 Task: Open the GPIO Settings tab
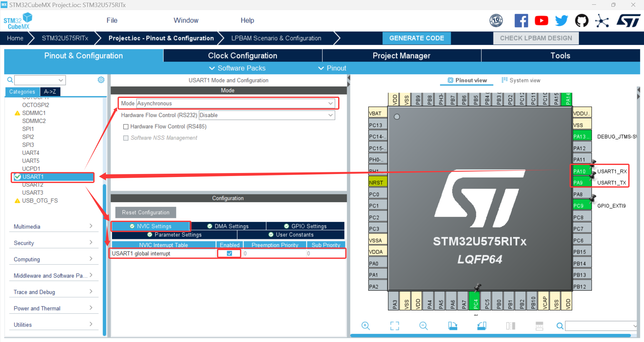(305, 226)
